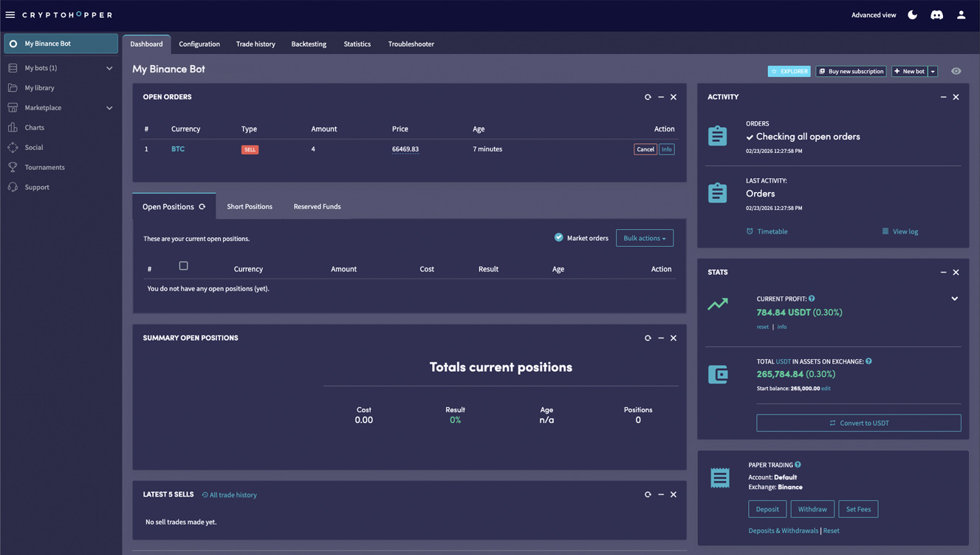This screenshot has width=980, height=555.
Task: Click the Convert to USDT button
Action: (858, 423)
